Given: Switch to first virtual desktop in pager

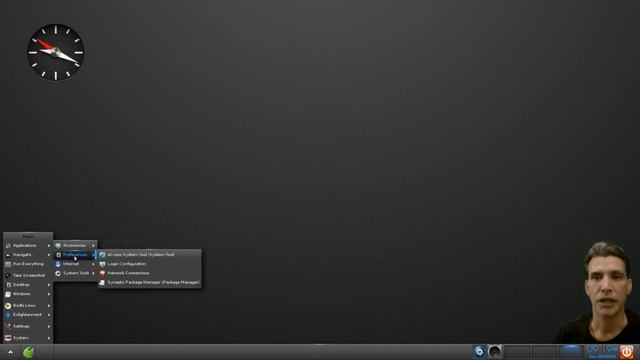Looking at the screenshot, I should tap(518, 351).
